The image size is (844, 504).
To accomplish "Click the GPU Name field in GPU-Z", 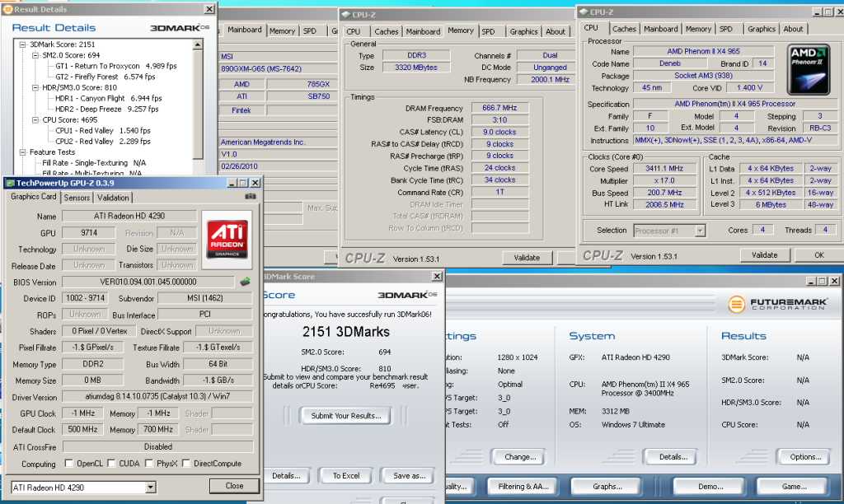I will tap(129, 217).
